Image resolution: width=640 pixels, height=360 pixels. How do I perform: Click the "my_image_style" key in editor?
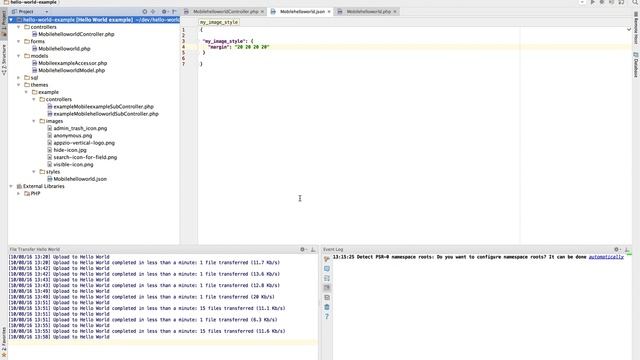(224, 41)
